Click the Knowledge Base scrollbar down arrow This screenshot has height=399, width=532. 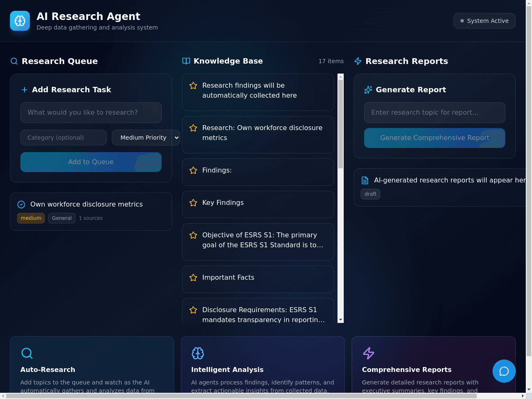click(341, 320)
